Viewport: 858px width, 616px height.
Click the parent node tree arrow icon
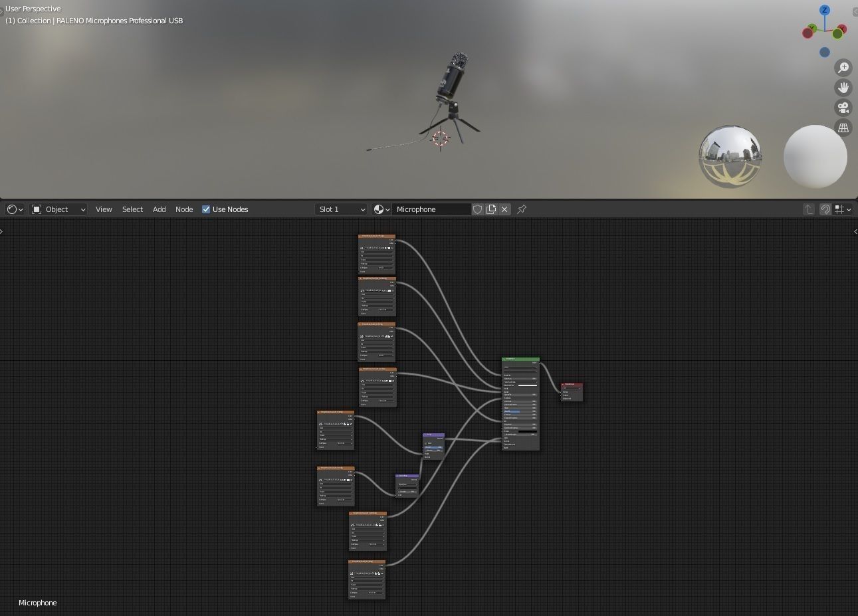[808, 209]
